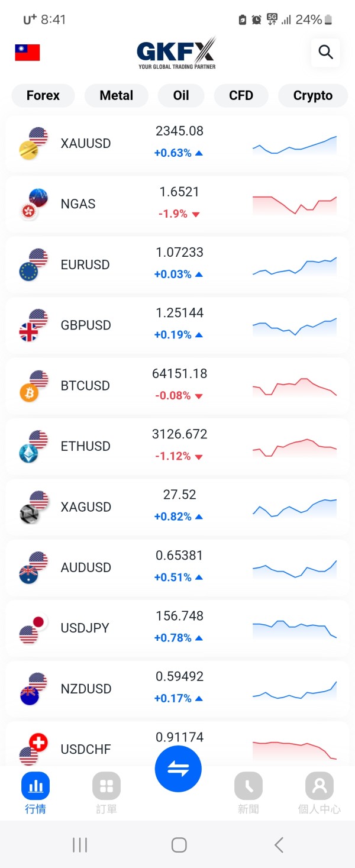Open the search magnifier icon
The height and width of the screenshot is (868, 355).
(325, 52)
